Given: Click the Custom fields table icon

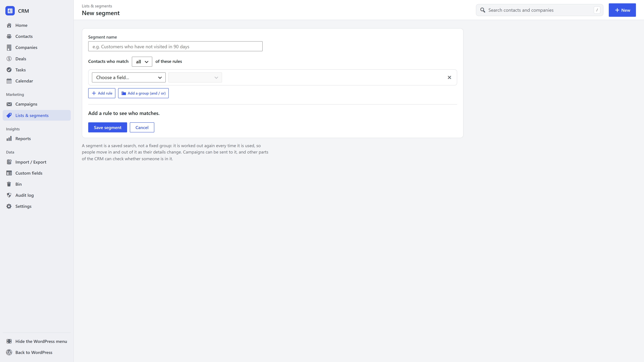Looking at the screenshot, I should coord(9,173).
